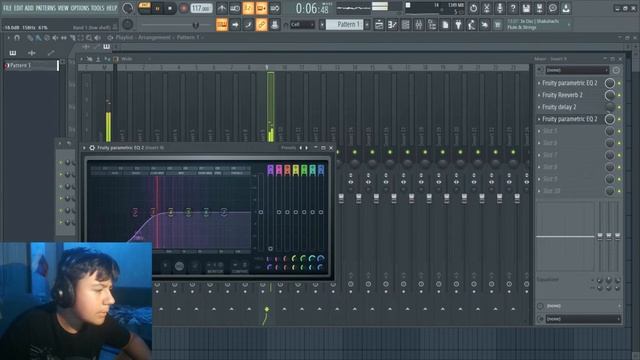
Task: Click the 117 tempo field
Action: [201, 8]
